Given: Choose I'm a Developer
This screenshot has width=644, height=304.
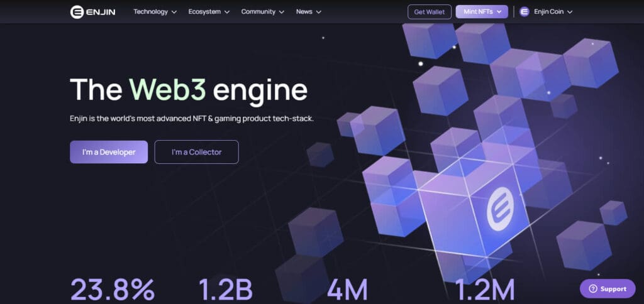Looking at the screenshot, I should pos(109,152).
